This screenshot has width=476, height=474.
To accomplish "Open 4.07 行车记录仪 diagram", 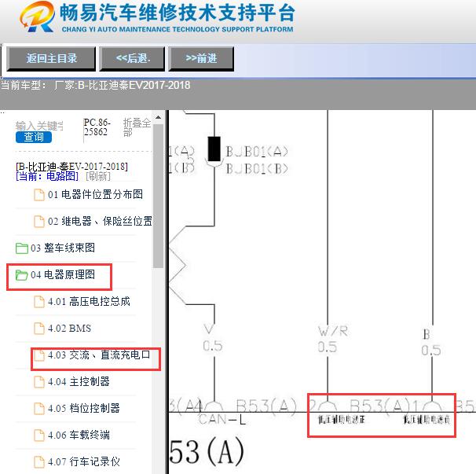I will tap(84, 462).
